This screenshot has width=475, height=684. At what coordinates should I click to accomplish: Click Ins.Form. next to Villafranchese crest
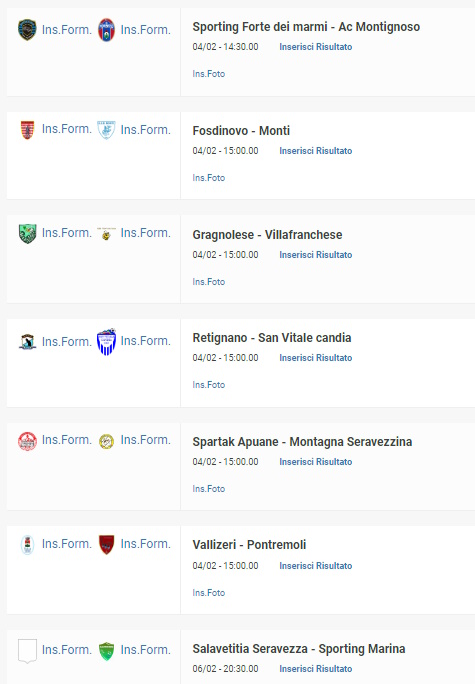(x=146, y=233)
